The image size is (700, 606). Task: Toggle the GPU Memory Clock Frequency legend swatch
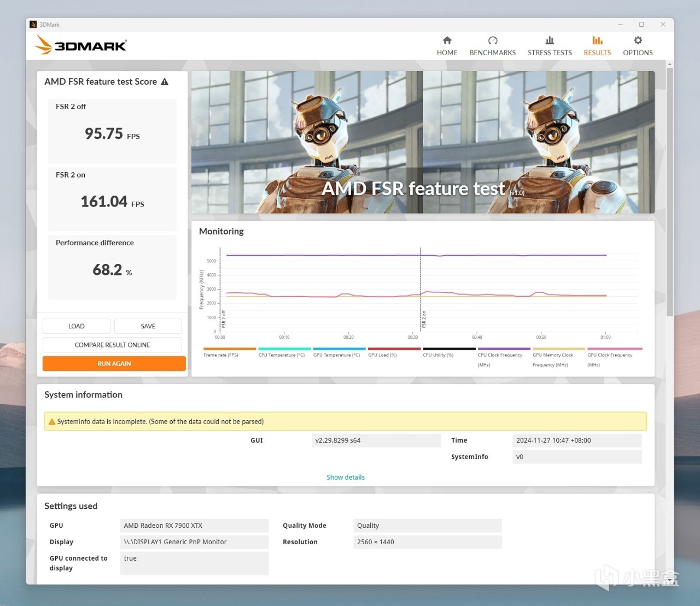(x=559, y=349)
